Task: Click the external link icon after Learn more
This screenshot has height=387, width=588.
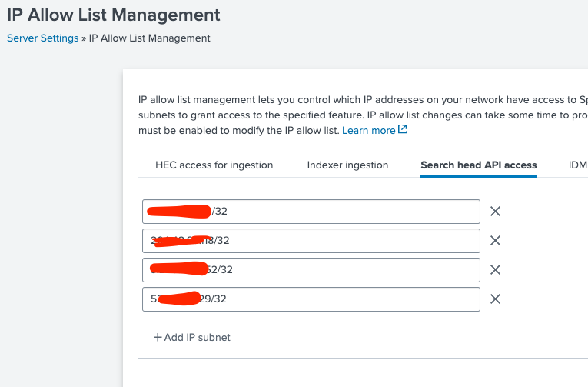Action: pos(402,130)
